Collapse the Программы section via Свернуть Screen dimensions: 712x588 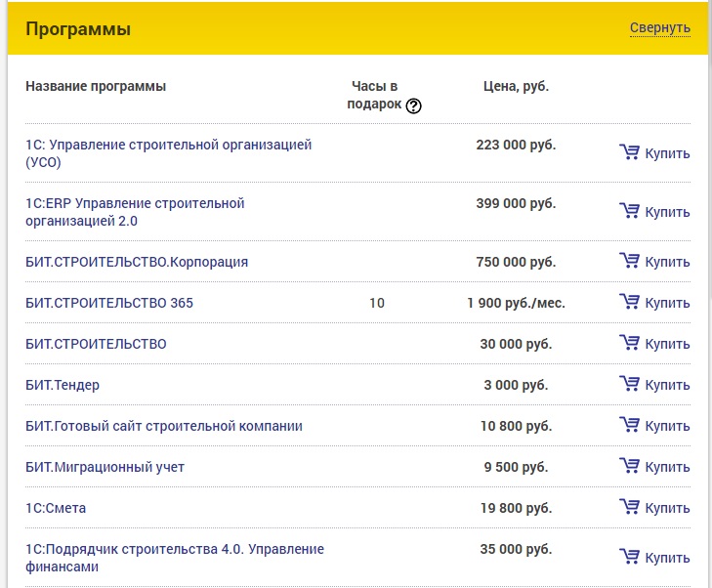660,28
